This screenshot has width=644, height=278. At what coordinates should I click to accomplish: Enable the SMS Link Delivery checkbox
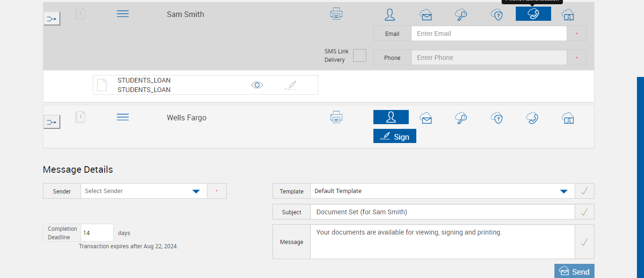(x=360, y=55)
